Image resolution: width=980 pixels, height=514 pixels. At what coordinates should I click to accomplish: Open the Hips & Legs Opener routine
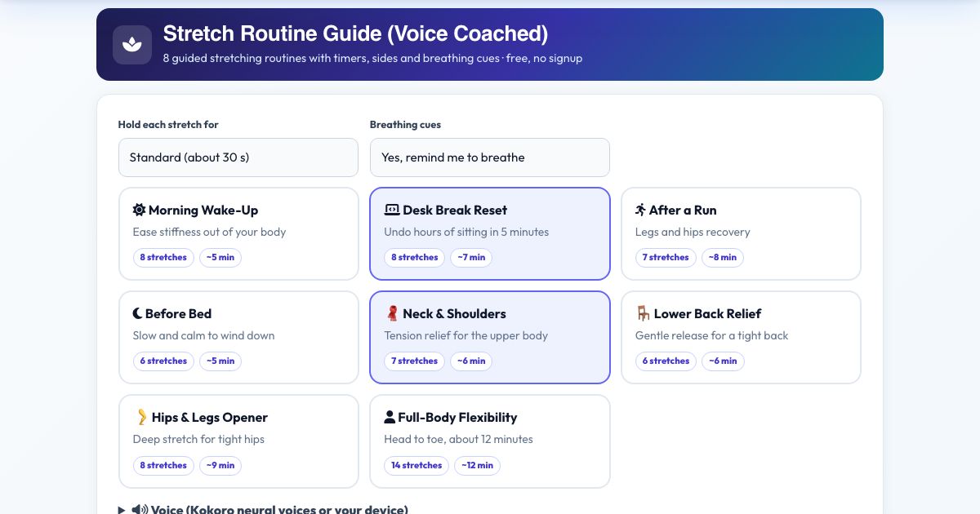pos(238,441)
